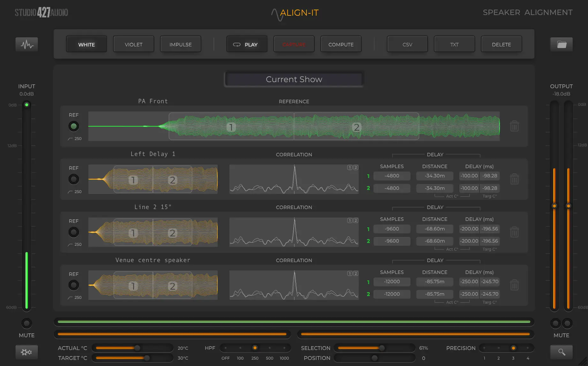The height and width of the screenshot is (366, 588).
Task: Open the Current Show preset selector
Action: click(x=294, y=79)
